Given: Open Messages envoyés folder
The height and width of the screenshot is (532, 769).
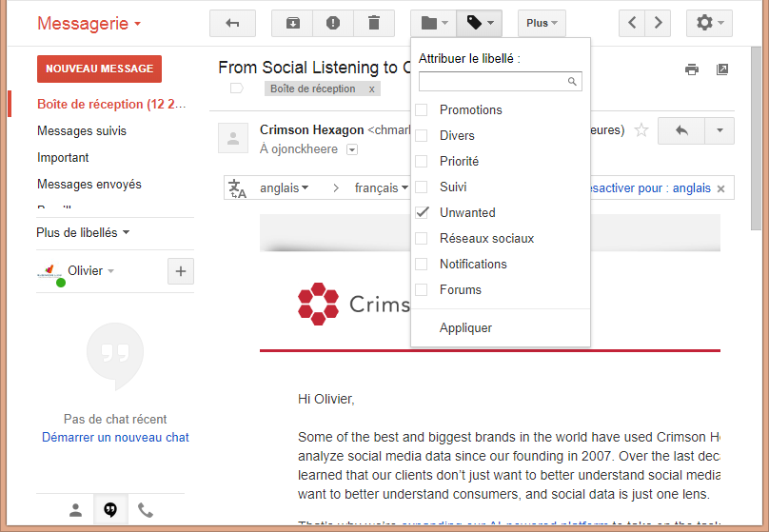Looking at the screenshot, I should point(89,184).
